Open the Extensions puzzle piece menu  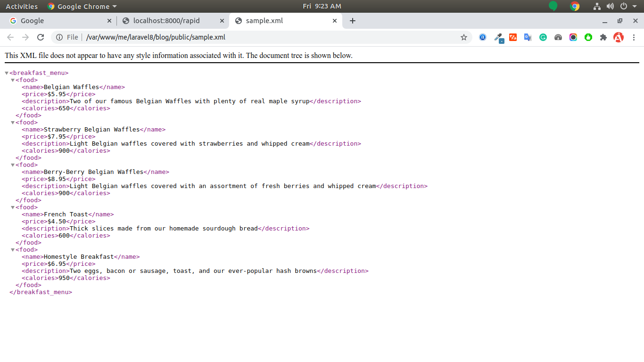coord(603,37)
